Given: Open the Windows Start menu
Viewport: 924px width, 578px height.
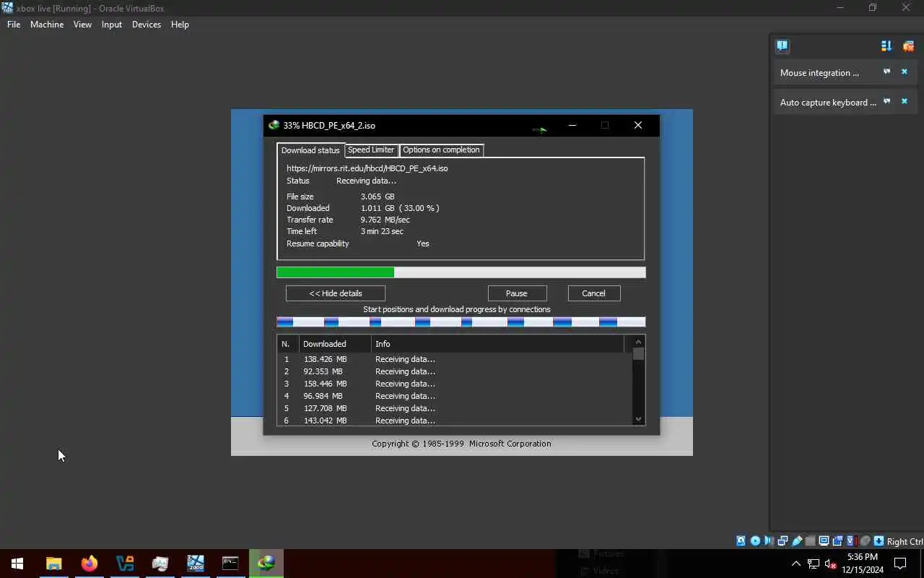Looking at the screenshot, I should pyautogui.click(x=17, y=564).
